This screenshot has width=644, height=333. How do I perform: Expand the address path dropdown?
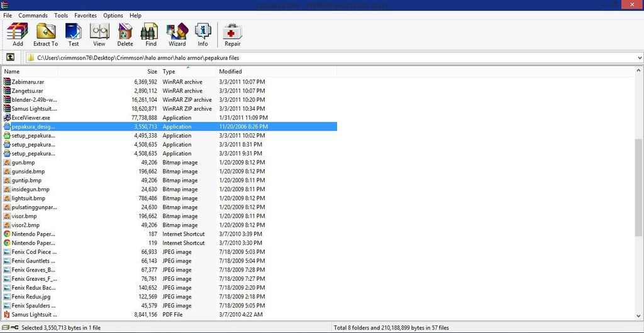click(640, 58)
